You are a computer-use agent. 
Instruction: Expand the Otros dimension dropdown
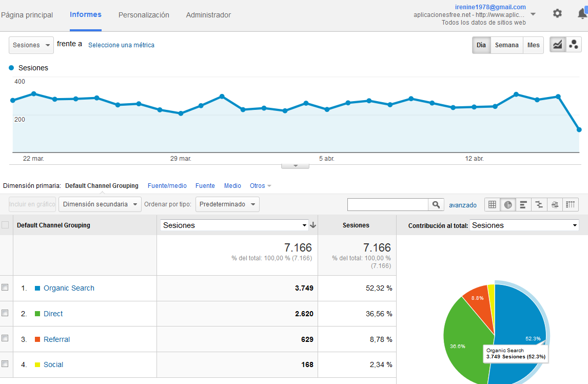260,186
